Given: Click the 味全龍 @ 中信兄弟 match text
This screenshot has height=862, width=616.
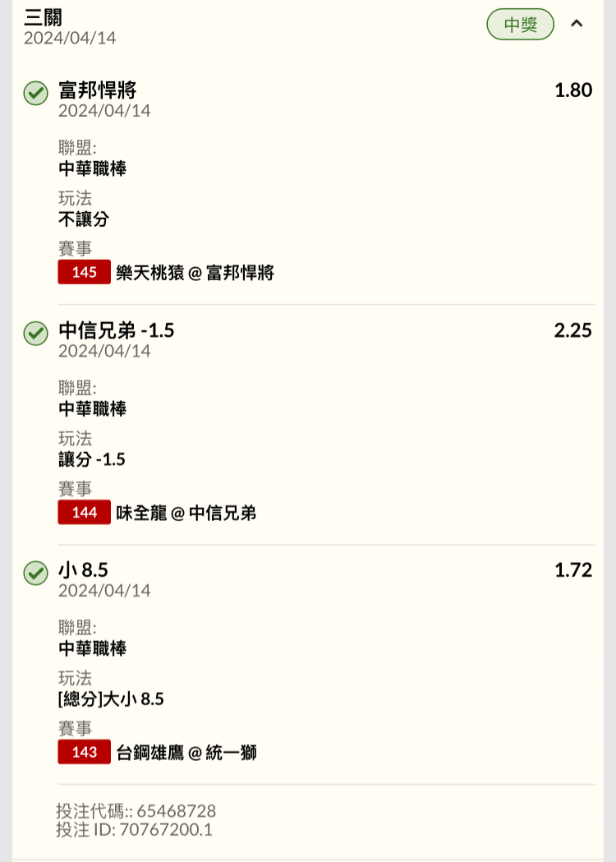Looking at the screenshot, I should pyautogui.click(x=186, y=513).
